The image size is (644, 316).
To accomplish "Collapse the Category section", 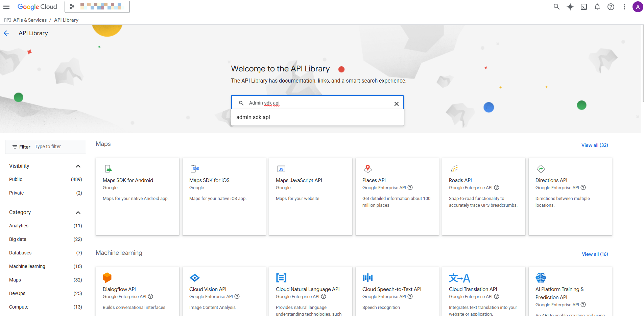I will coord(78,212).
